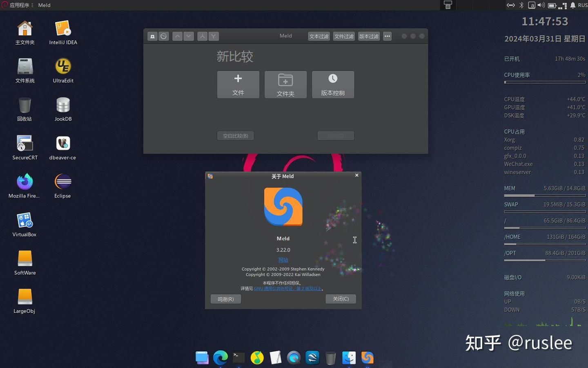Image resolution: width=588 pixels, height=368 pixels.
Task: Click the previous conflict arrow in Meld toolbar
Action: (x=202, y=36)
